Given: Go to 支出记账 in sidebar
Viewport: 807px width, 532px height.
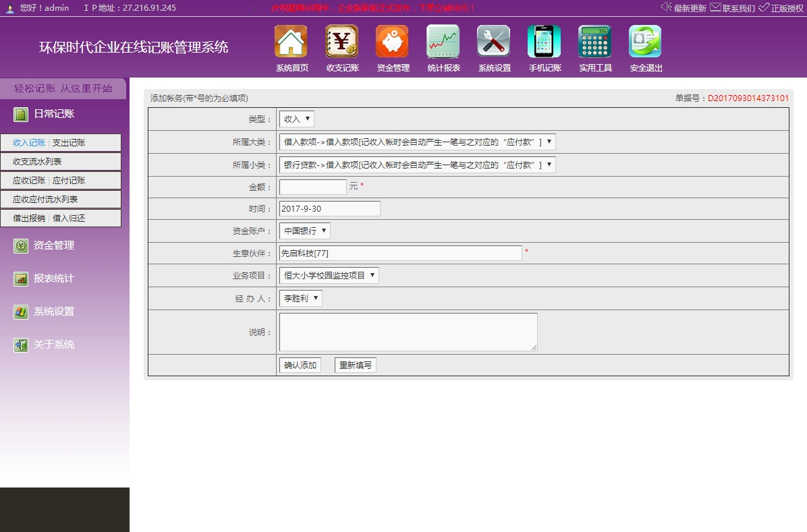Looking at the screenshot, I should tap(69, 143).
